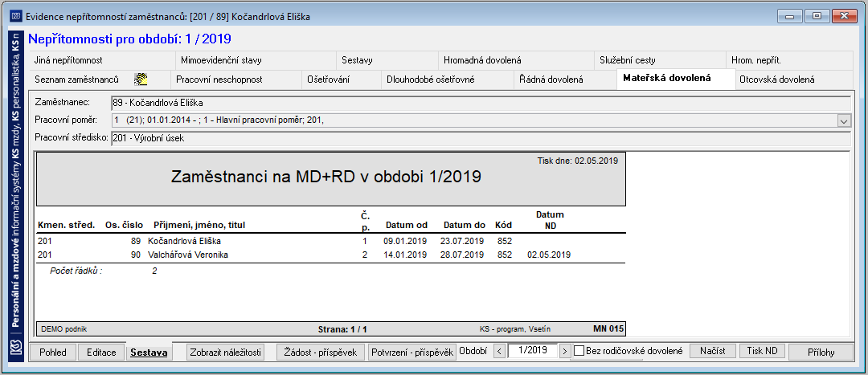868x375 pixels.
Task: Click the Načíst button
Action: point(714,351)
